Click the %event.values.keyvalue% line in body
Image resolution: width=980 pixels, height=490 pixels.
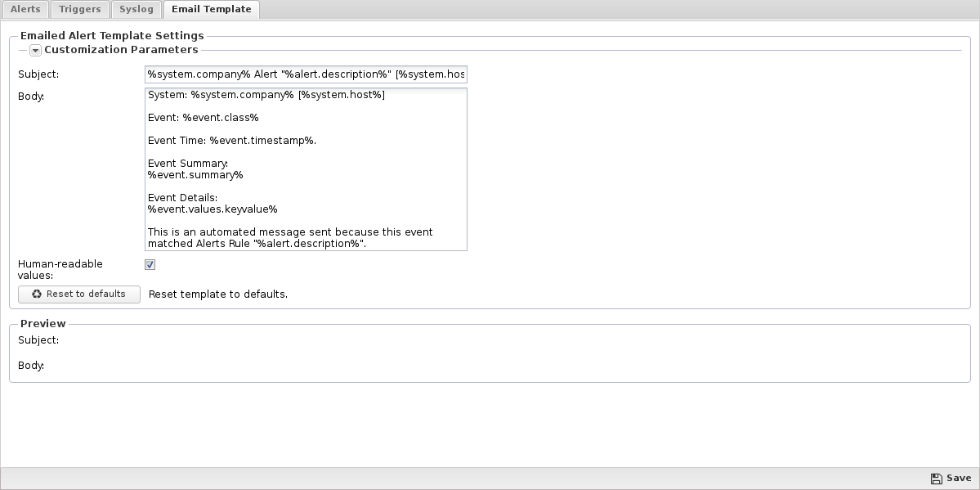[213, 209]
